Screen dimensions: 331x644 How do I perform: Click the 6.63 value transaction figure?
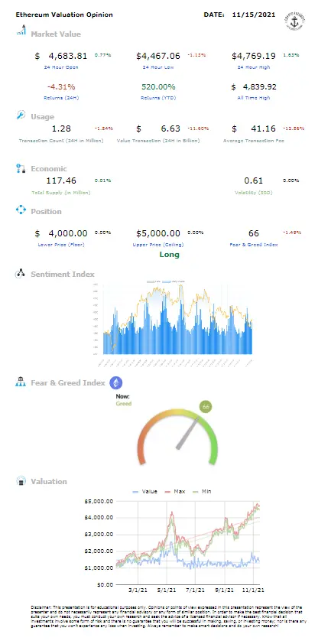[170, 128]
